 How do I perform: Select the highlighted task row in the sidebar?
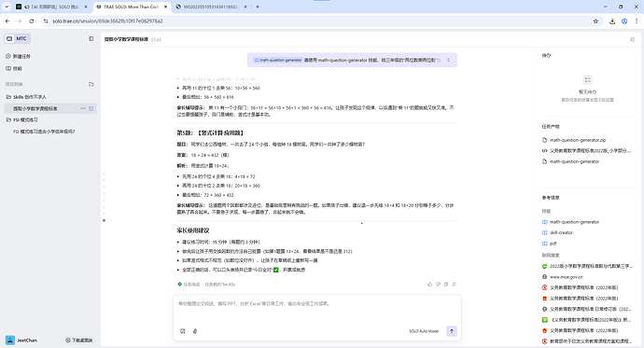click(50, 109)
